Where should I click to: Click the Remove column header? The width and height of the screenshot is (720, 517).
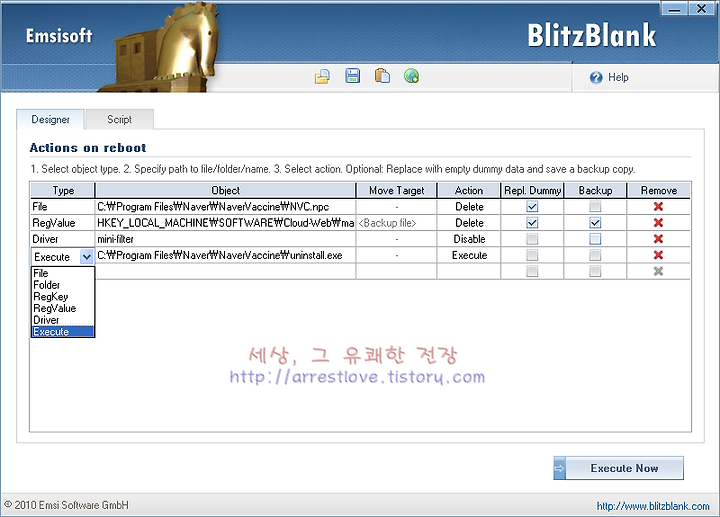pyautogui.click(x=659, y=190)
